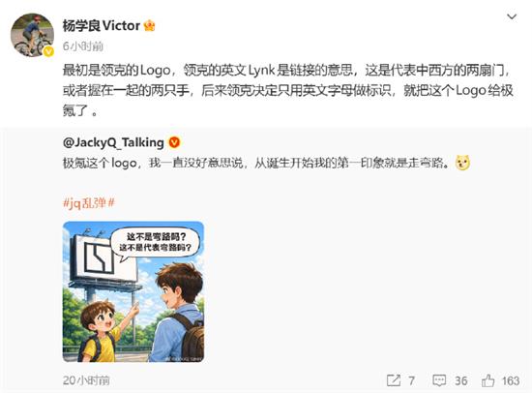This screenshot has height=393, width=532.
Task: Open the 20小时前 original post timestamp
Action: coord(86,380)
